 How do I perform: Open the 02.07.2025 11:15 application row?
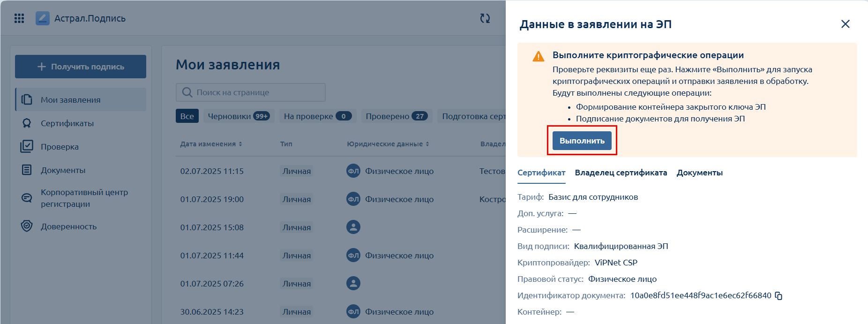[x=341, y=171]
